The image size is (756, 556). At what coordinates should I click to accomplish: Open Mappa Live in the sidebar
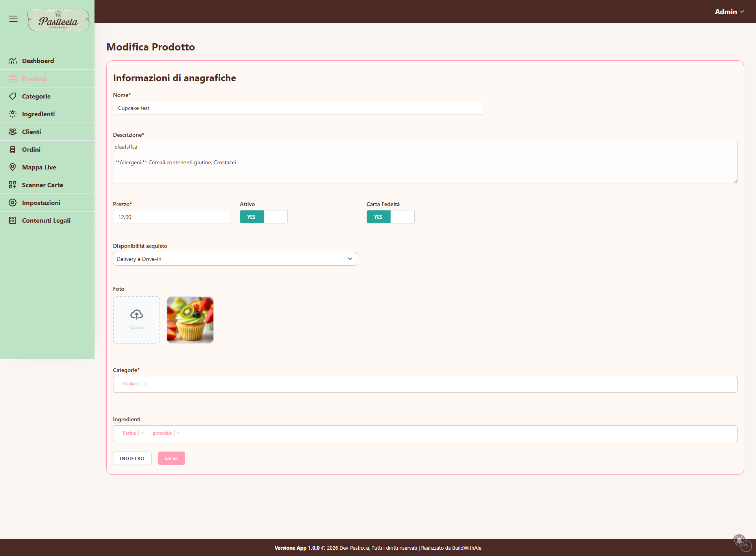pyautogui.click(x=47, y=167)
